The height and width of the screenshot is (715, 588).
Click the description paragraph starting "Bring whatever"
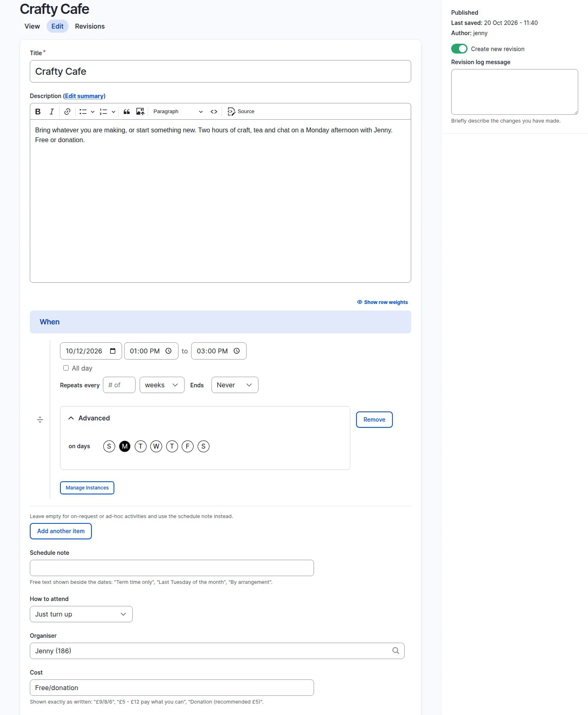(x=214, y=135)
